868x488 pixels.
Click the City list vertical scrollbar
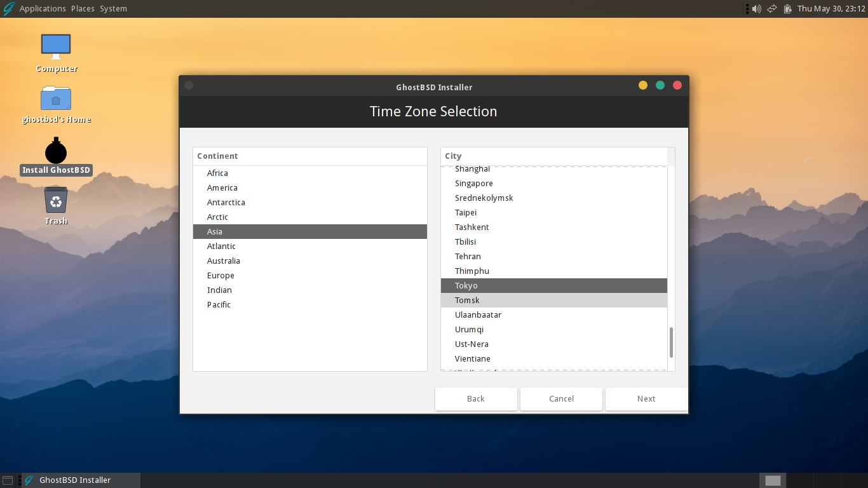tap(671, 342)
